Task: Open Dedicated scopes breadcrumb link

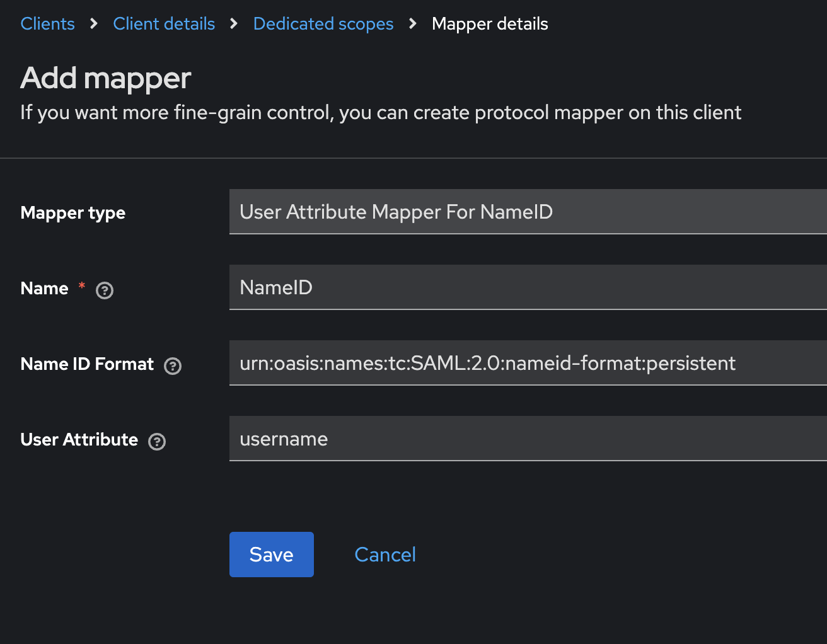Action: point(323,24)
